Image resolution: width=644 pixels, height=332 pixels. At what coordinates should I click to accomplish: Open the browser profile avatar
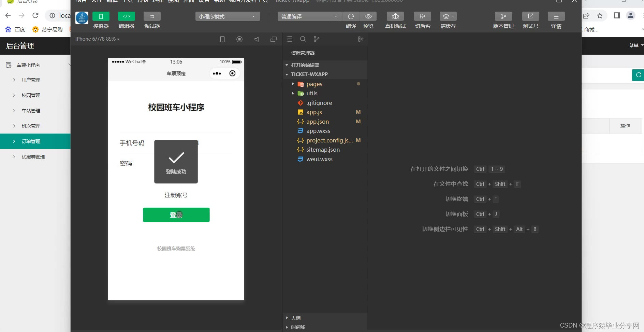coord(631,15)
